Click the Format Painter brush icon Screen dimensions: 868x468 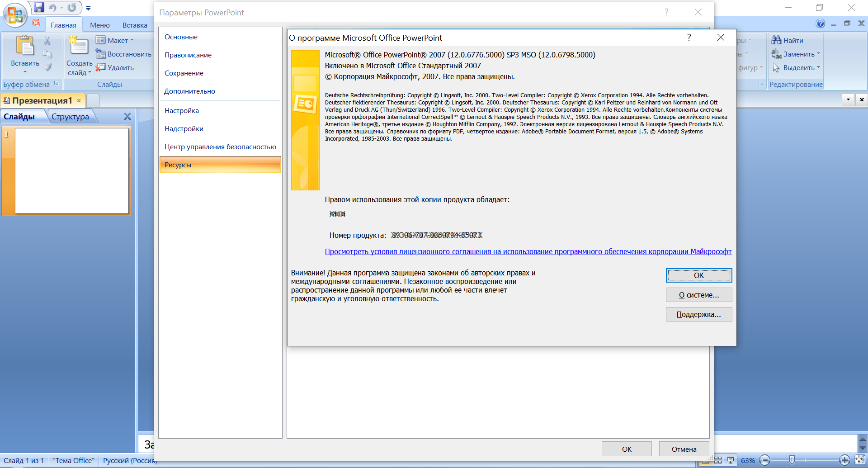click(47, 67)
